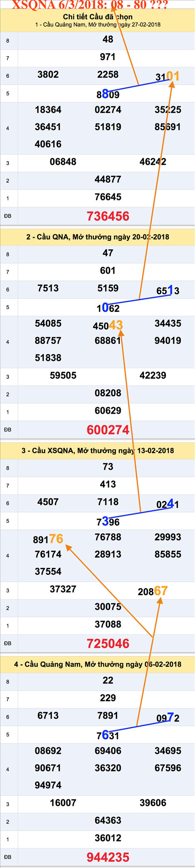195x868 pixels.
Task: Click prize-7 number 413
Action: click(x=108, y=484)
